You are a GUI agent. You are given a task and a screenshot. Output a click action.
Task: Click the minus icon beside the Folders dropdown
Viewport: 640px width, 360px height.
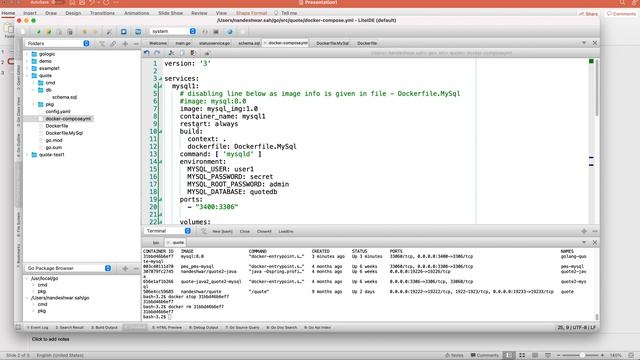coord(136,43)
